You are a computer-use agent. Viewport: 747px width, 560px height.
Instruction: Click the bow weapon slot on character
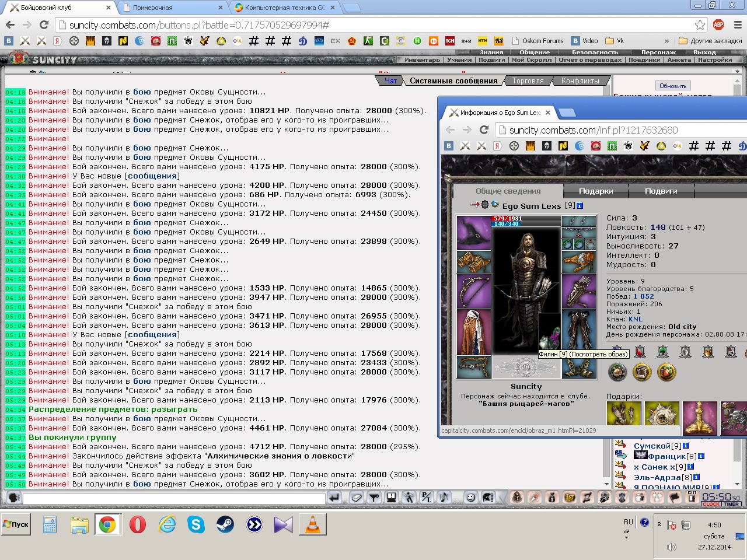point(474,292)
